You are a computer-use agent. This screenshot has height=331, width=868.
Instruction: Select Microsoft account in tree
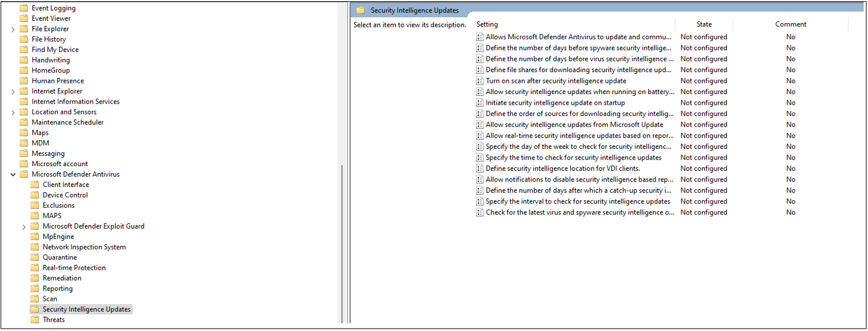tap(60, 164)
